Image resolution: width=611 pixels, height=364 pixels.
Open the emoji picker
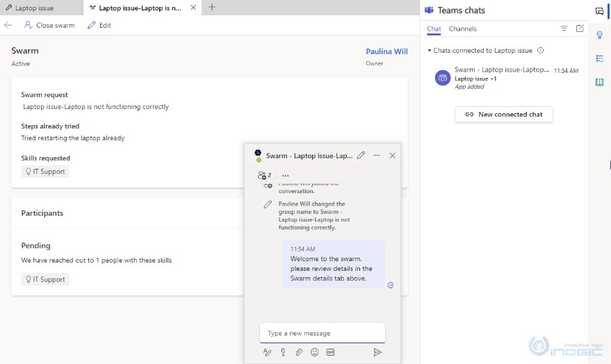click(x=314, y=352)
